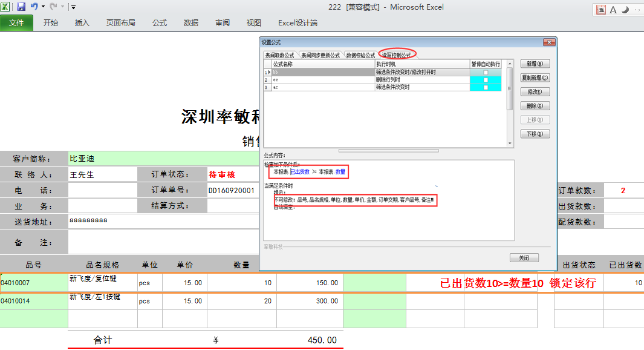Close the 设置公式 dialog with X button
The image size is (644, 350).
[549, 42]
